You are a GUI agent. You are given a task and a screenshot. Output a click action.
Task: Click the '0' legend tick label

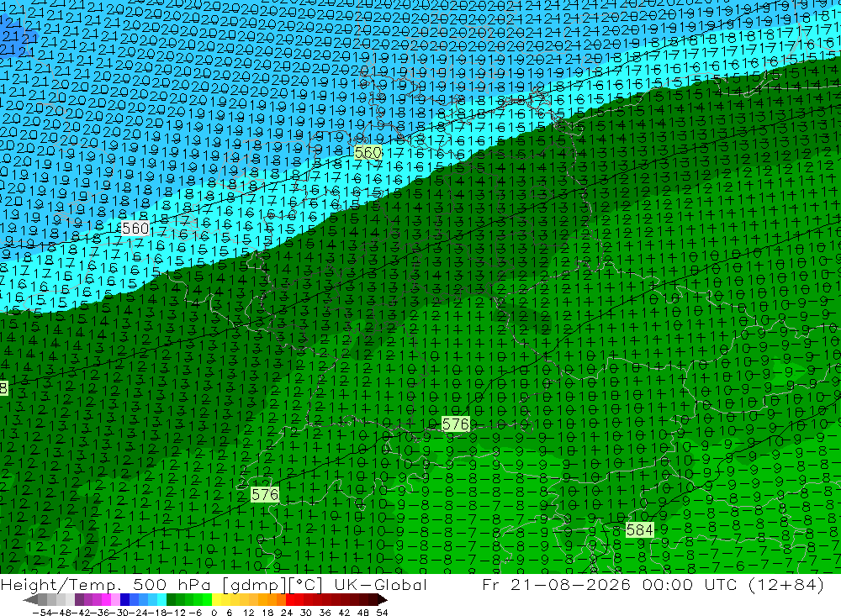[x=214, y=613]
